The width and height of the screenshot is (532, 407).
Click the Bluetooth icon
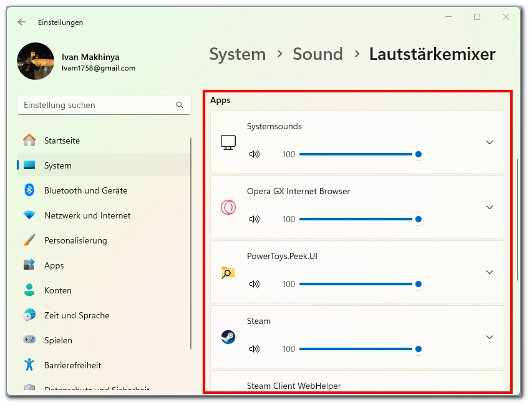coord(29,190)
